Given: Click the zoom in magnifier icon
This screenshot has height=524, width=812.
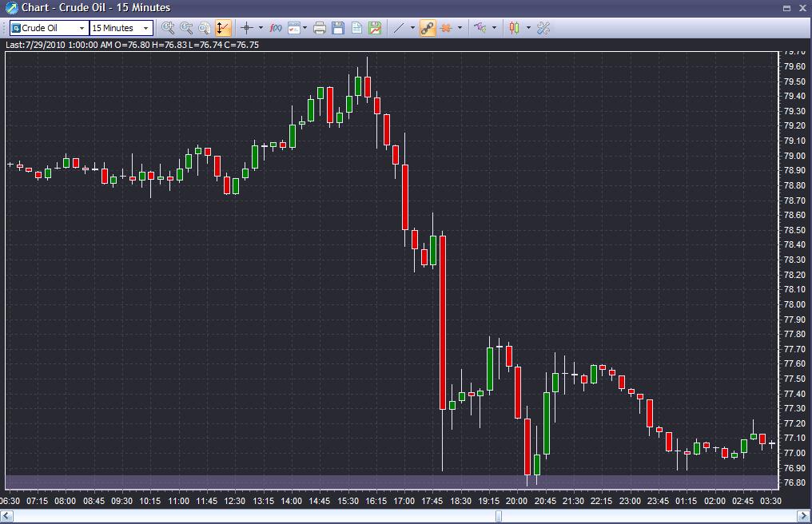Looking at the screenshot, I should pyautogui.click(x=168, y=28).
